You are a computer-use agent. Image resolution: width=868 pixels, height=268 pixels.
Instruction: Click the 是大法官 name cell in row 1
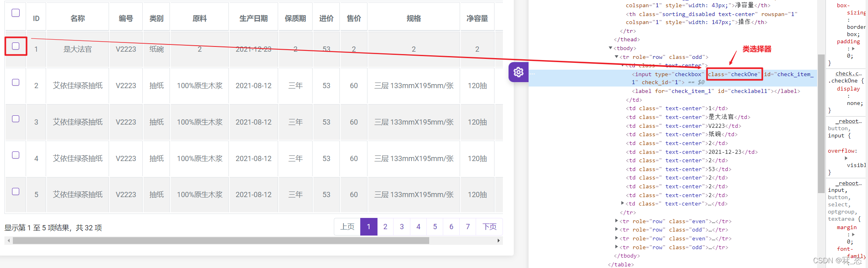77,49
